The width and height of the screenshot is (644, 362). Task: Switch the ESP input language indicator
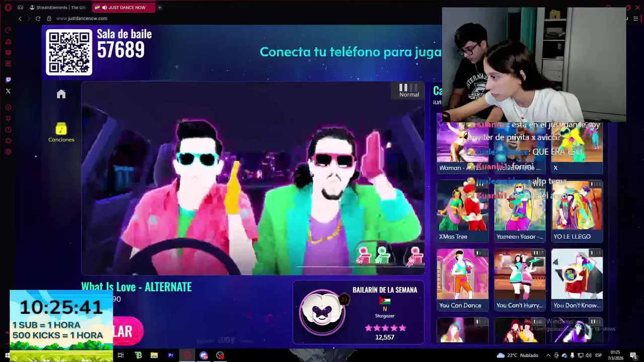pos(599,355)
